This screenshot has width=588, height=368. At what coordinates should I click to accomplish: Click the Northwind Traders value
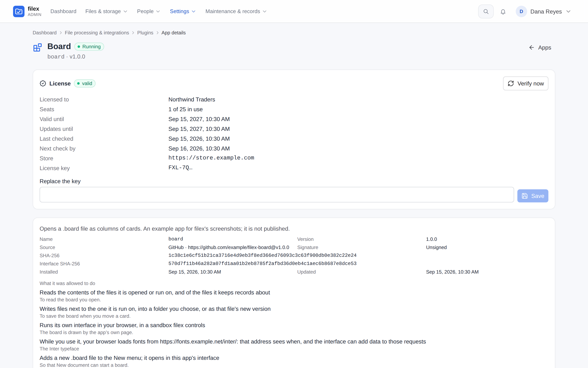[x=192, y=100]
